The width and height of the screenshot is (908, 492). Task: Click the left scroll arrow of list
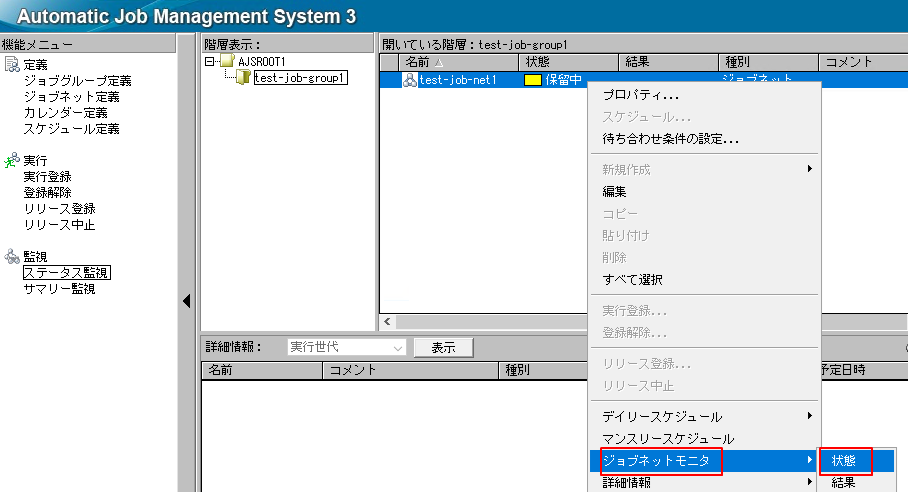387,321
